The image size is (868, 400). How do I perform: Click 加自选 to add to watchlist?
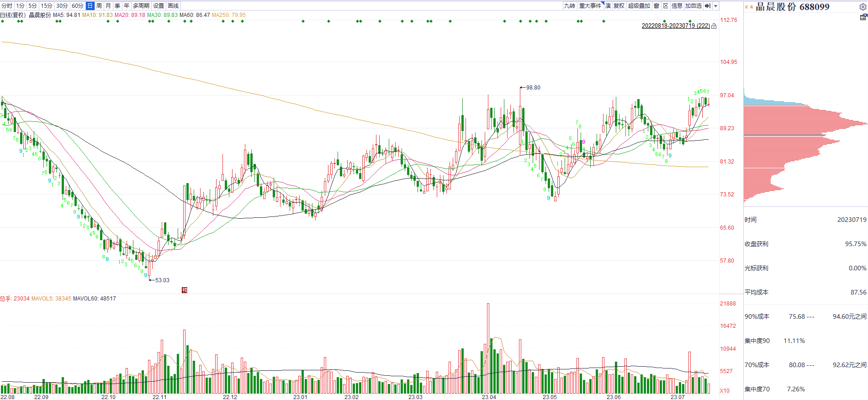point(693,6)
